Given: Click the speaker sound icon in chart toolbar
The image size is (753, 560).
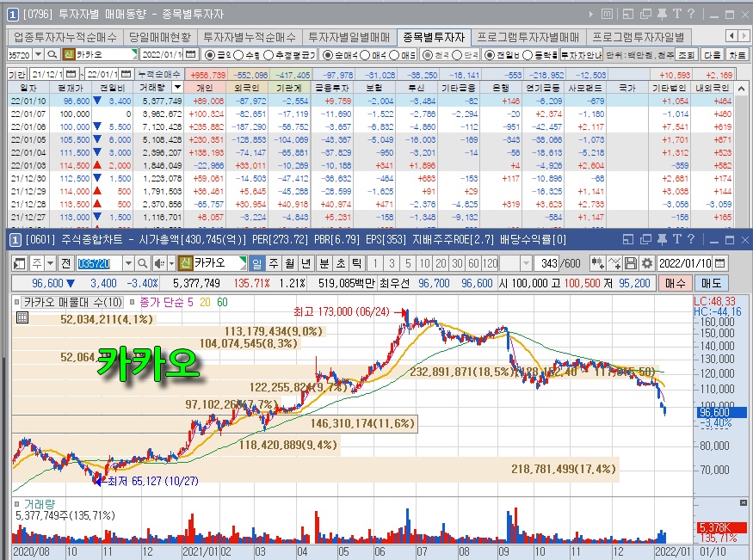Looking at the screenshot, I should (159, 263).
